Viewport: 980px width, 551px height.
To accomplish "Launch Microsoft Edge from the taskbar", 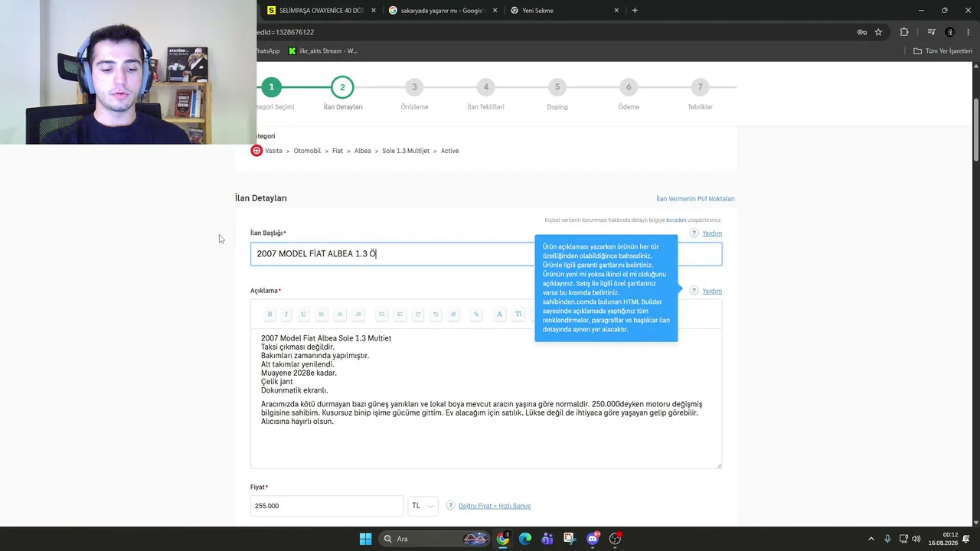I will (x=525, y=539).
